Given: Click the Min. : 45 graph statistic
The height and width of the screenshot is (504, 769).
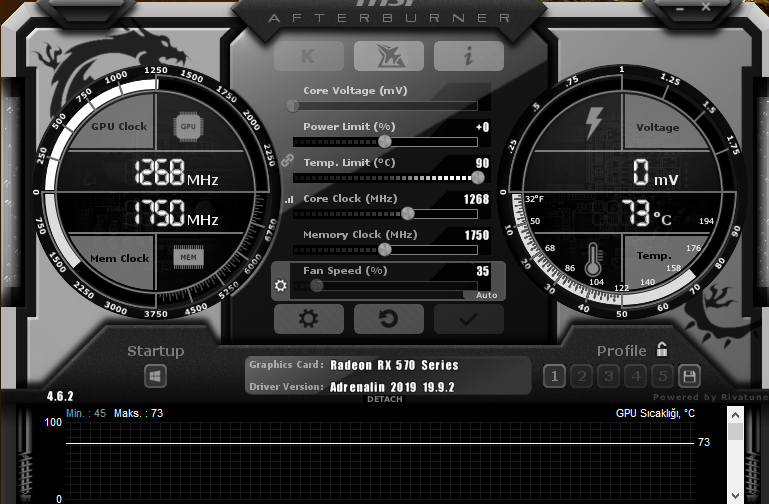Looking at the screenshot, I should tap(86, 413).
